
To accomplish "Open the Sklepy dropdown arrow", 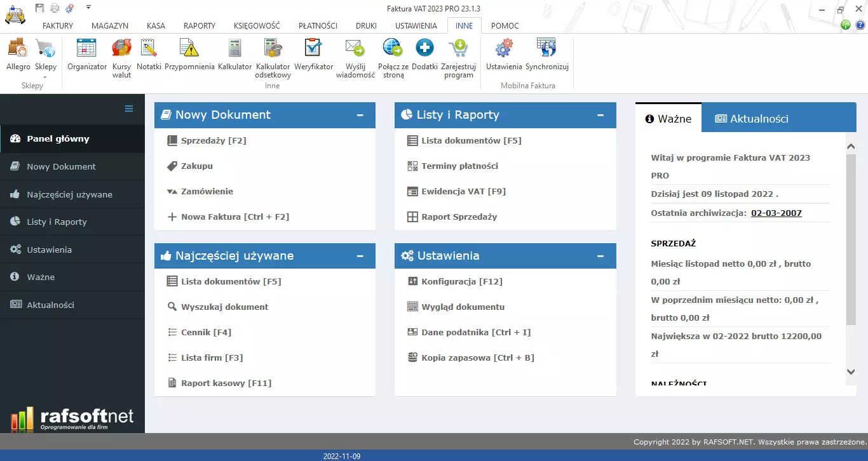I will click(46, 77).
